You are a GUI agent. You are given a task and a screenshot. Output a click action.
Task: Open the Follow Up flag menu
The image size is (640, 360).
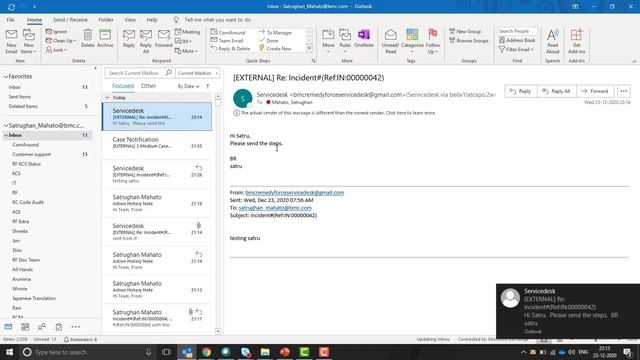(x=433, y=41)
